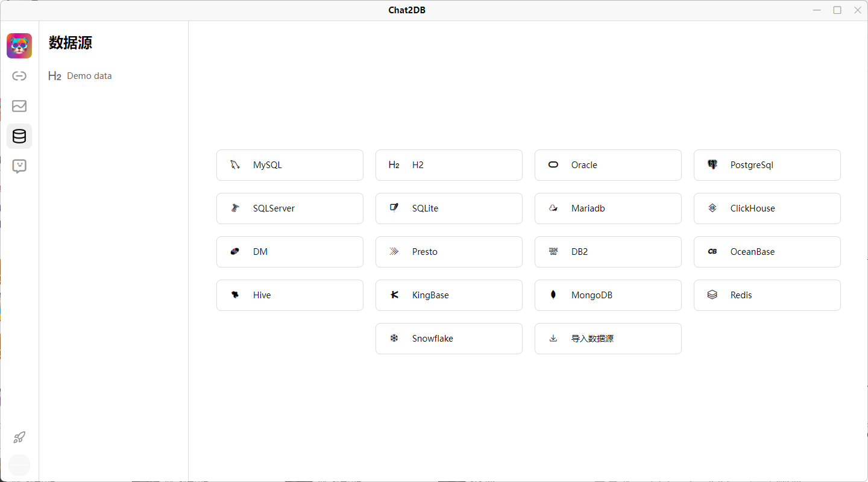Click the Hive bee icon
Screen dimensions: 868x482
coord(235,295)
